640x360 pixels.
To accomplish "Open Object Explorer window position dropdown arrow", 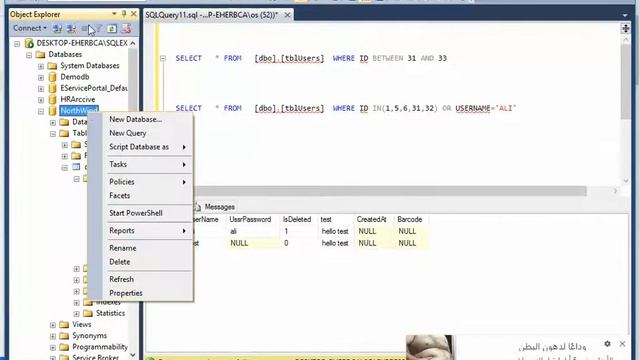I will (x=114, y=14).
